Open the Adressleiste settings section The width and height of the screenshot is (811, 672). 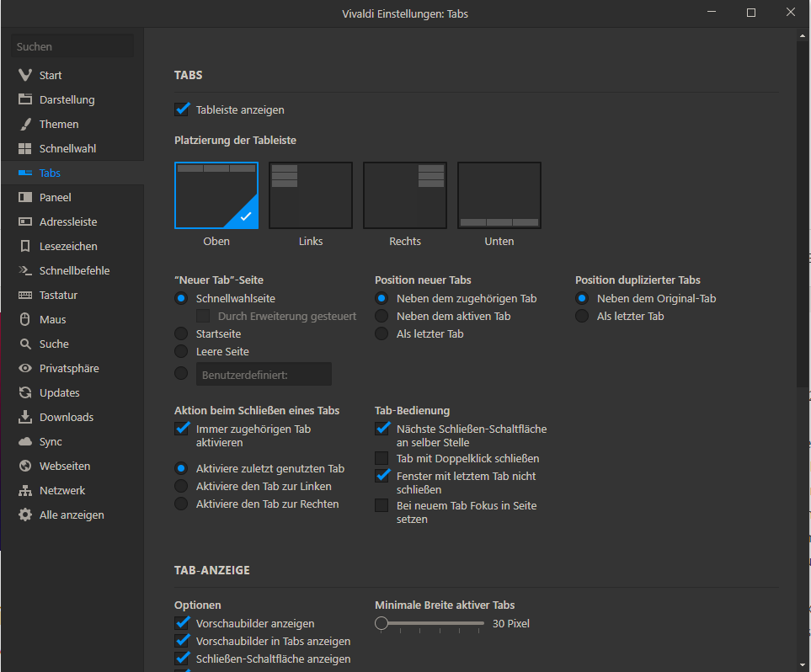click(x=67, y=221)
